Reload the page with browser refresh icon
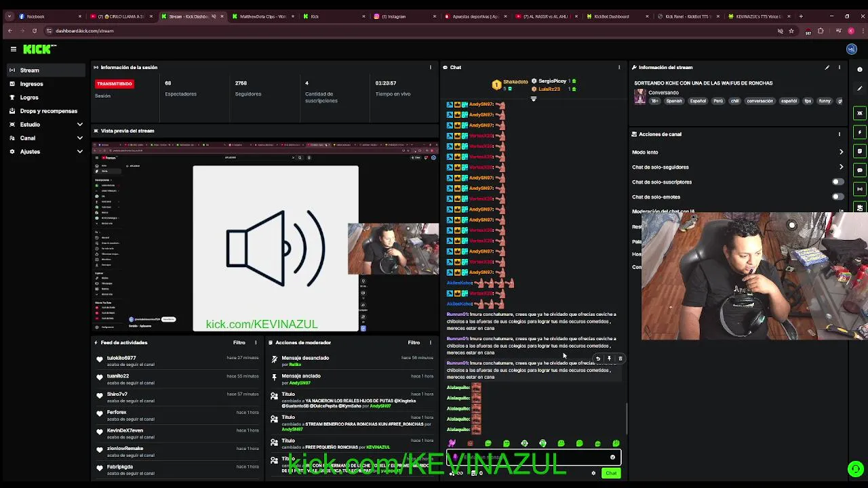 click(x=34, y=30)
